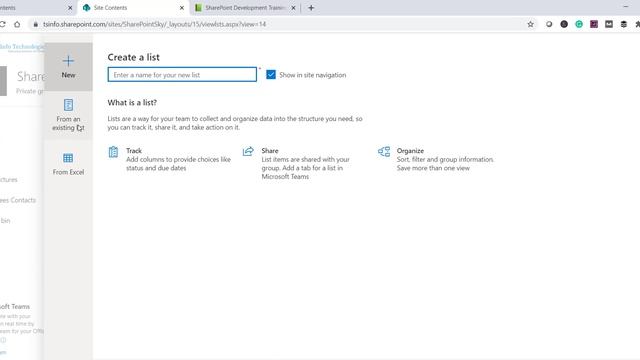640x360 pixels.
Task: Click the Organize heading text
Action: (x=410, y=151)
